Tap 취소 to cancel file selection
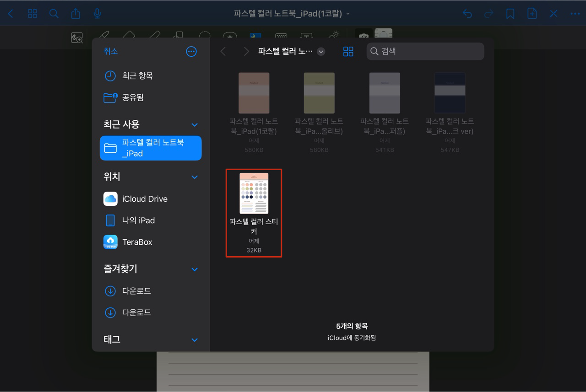 [x=110, y=51]
